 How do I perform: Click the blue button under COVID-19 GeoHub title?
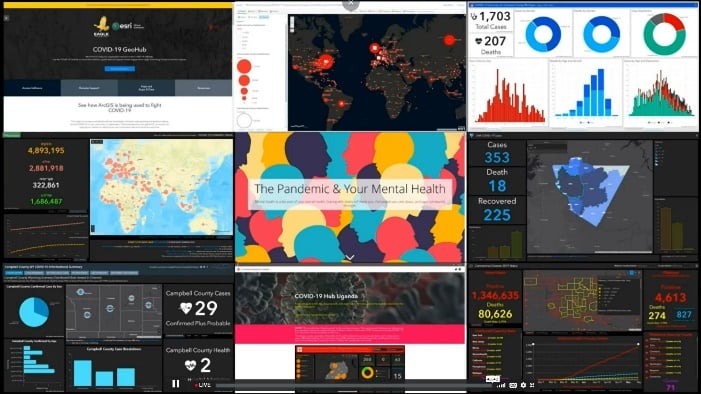point(119,69)
